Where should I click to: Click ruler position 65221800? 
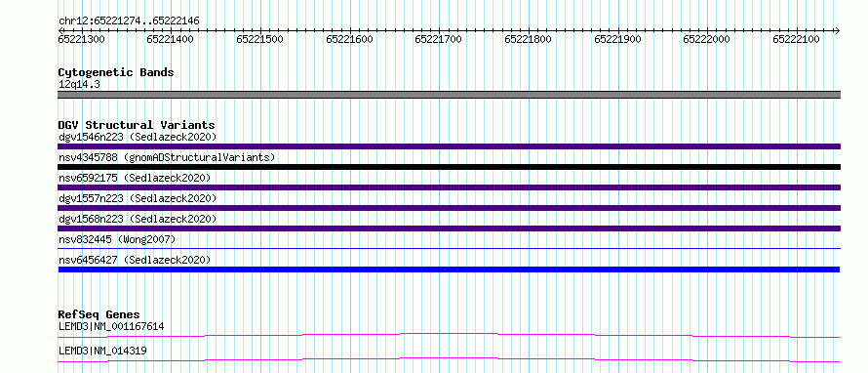pos(528,39)
